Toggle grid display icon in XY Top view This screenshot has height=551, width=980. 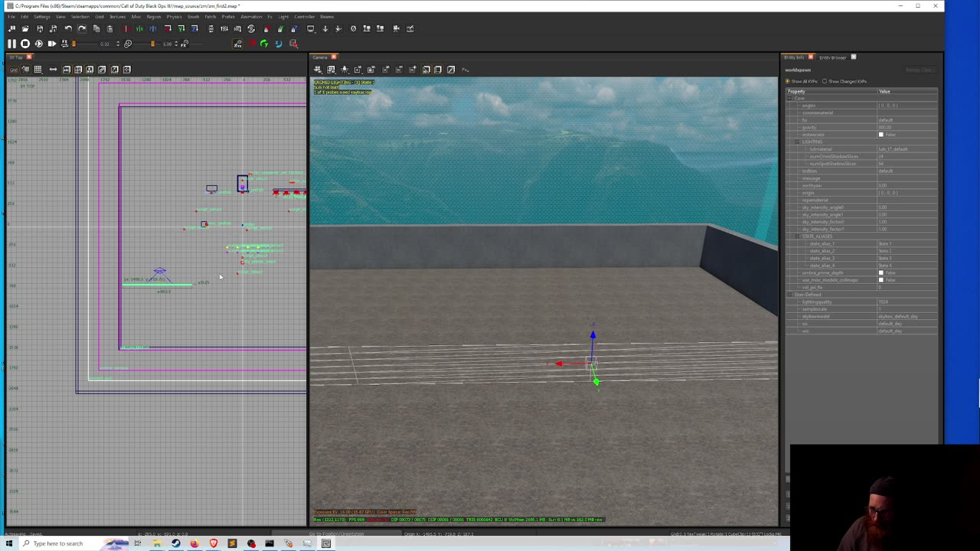(x=38, y=70)
